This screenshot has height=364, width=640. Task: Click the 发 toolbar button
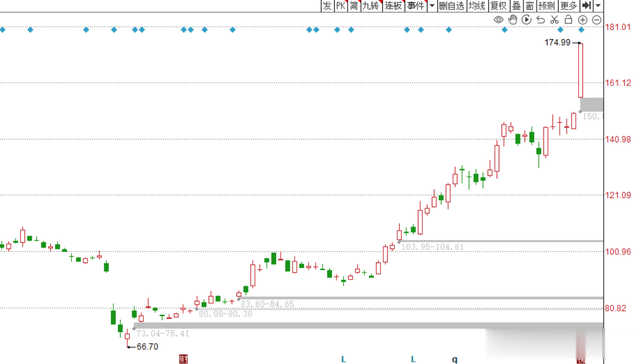click(327, 5)
